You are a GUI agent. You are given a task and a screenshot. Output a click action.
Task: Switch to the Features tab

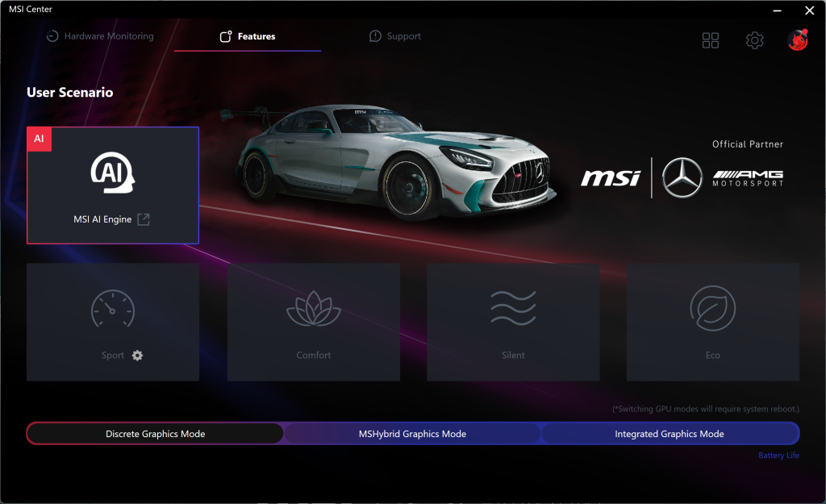coord(248,36)
